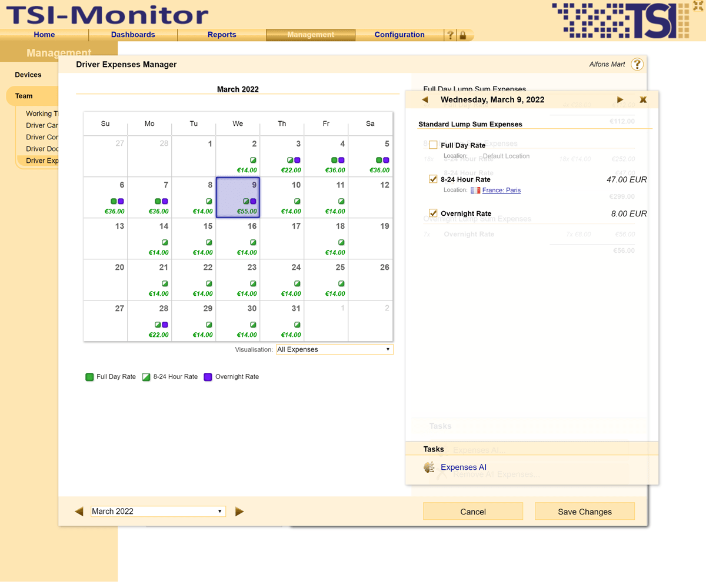
Task: Select March 5 in the calendar
Action: pyautogui.click(x=370, y=156)
